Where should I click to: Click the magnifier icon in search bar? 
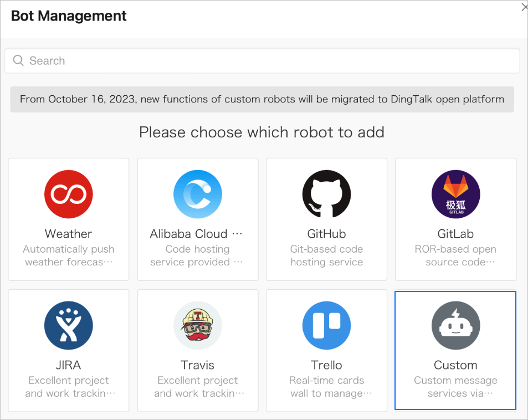tap(18, 60)
